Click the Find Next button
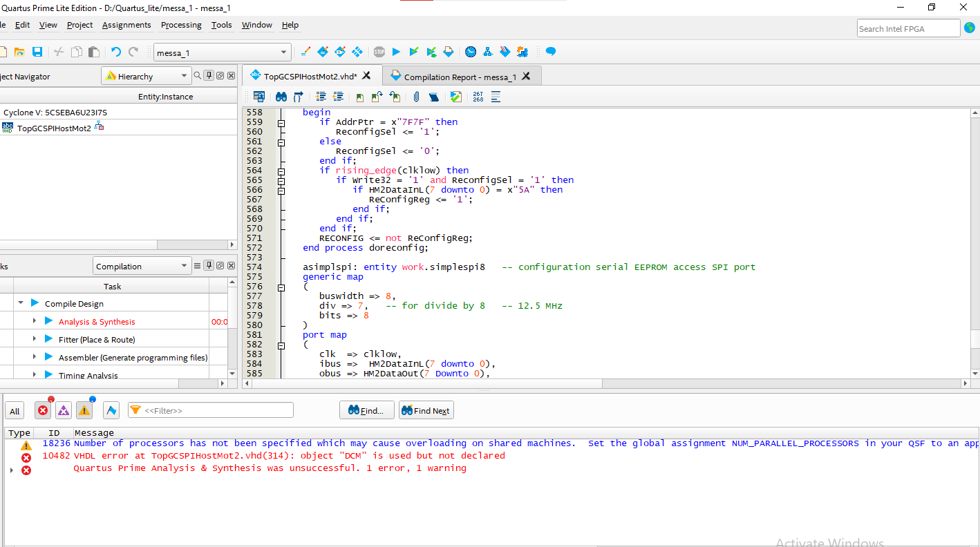Screen dimensions: 980x547 426,410
